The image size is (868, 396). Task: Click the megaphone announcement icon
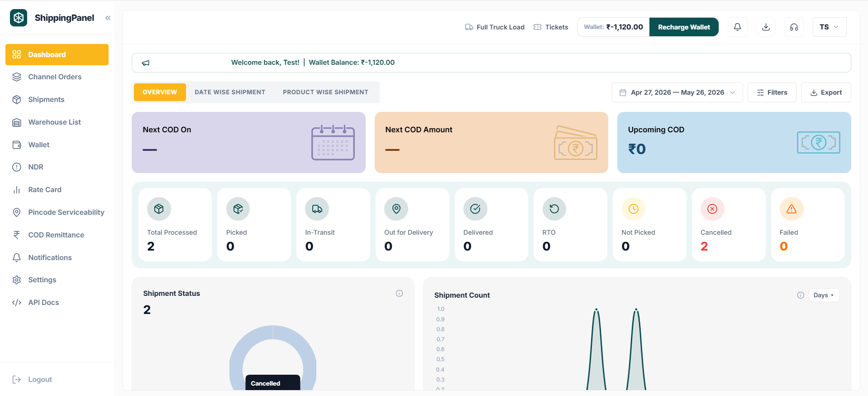146,63
